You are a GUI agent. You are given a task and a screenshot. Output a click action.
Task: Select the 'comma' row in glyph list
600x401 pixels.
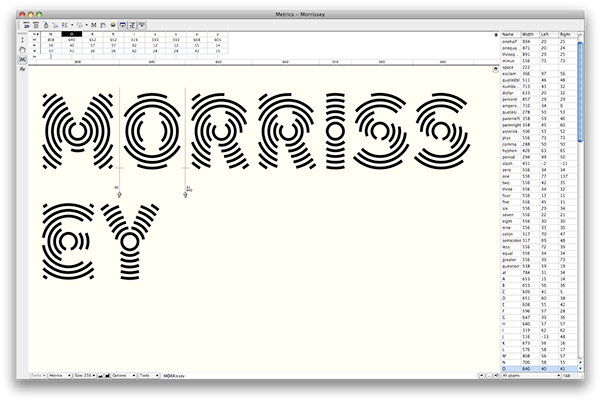pyautogui.click(x=539, y=144)
